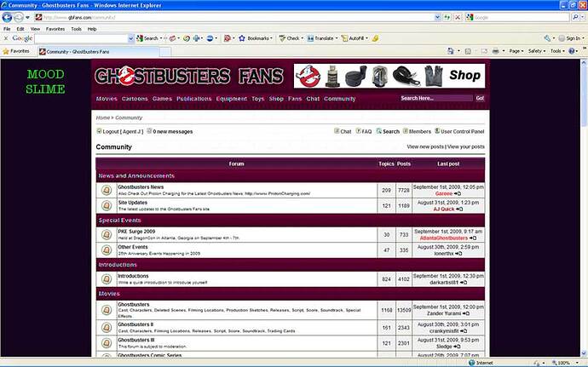Open the recent pages dropdown next to Forward
The height and width of the screenshot is (367, 588).
tap(27, 18)
